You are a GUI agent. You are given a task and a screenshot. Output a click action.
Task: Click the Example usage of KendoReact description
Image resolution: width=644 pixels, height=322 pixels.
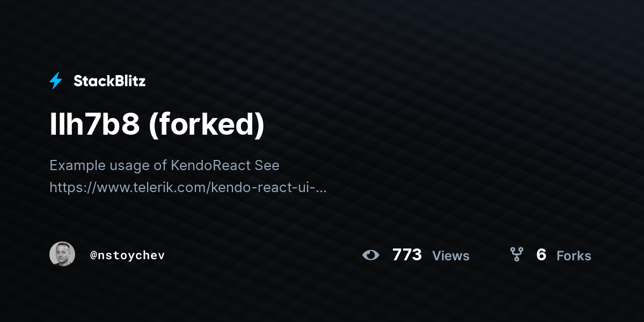(x=164, y=165)
